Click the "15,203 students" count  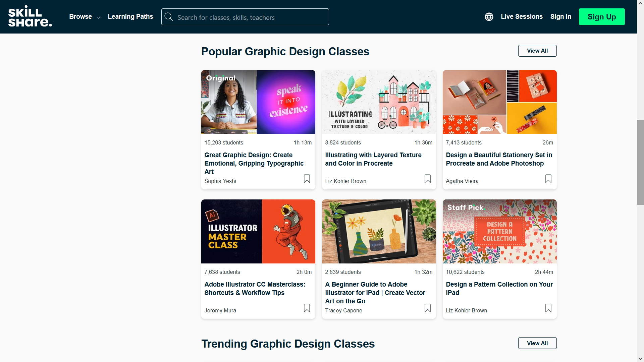224,142
